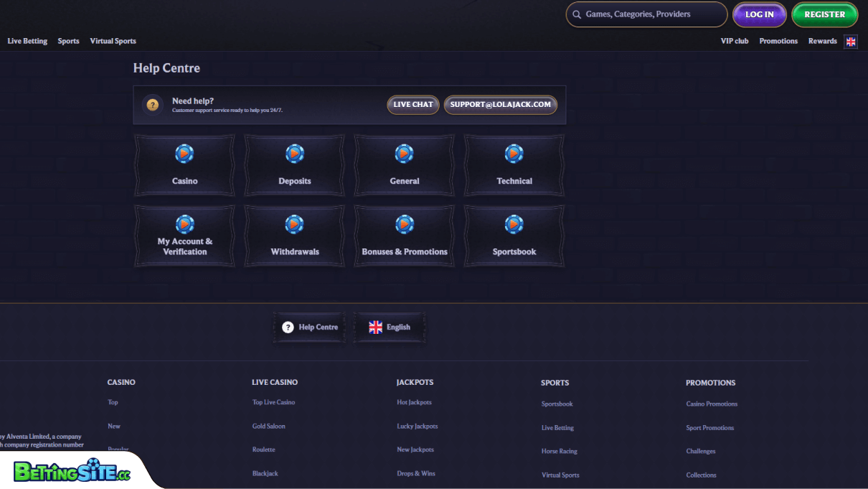This screenshot has height=489, width=868.
Task: Click the question mark icon beside Need help
Action: (153, 105)
